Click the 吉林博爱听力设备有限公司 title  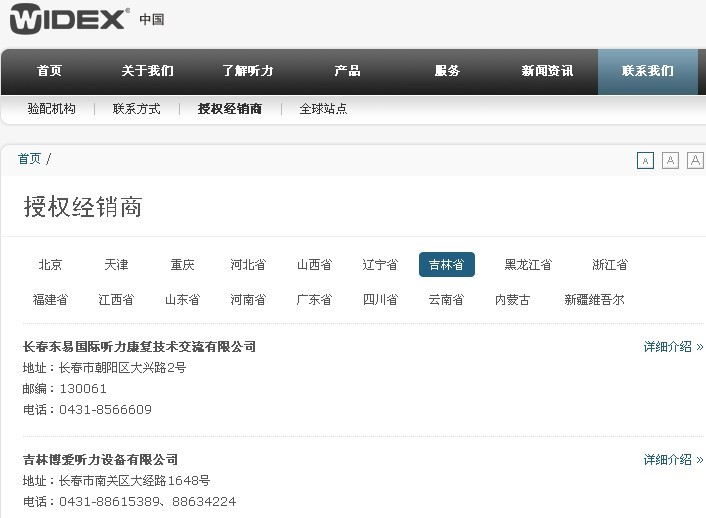point(100,459)
